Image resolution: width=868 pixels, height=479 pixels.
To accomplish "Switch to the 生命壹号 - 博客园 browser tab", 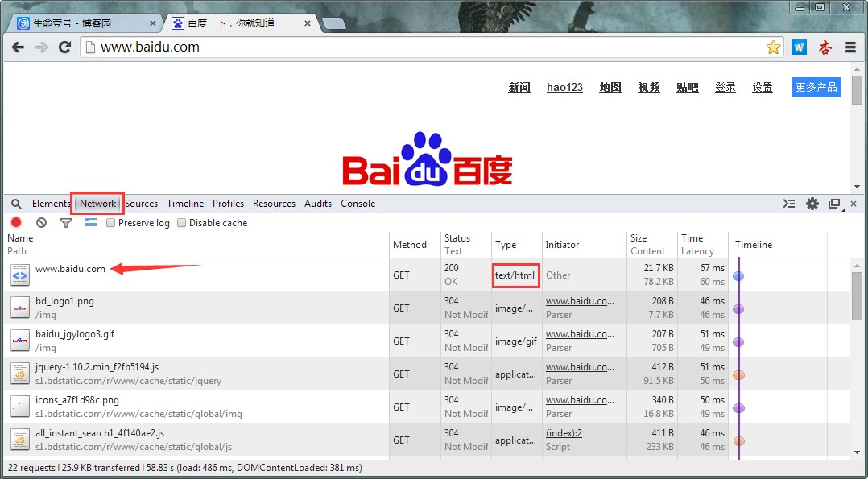I will (86, 23).
